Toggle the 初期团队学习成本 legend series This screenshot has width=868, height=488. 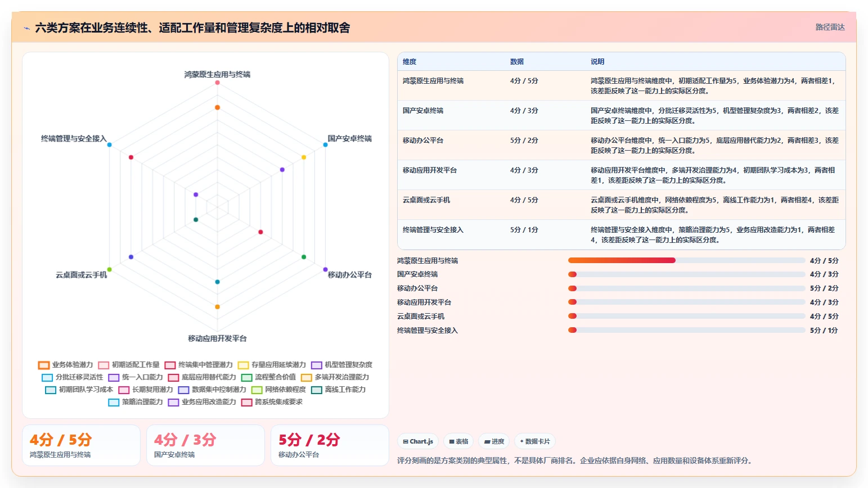click(x=79, y=390)
